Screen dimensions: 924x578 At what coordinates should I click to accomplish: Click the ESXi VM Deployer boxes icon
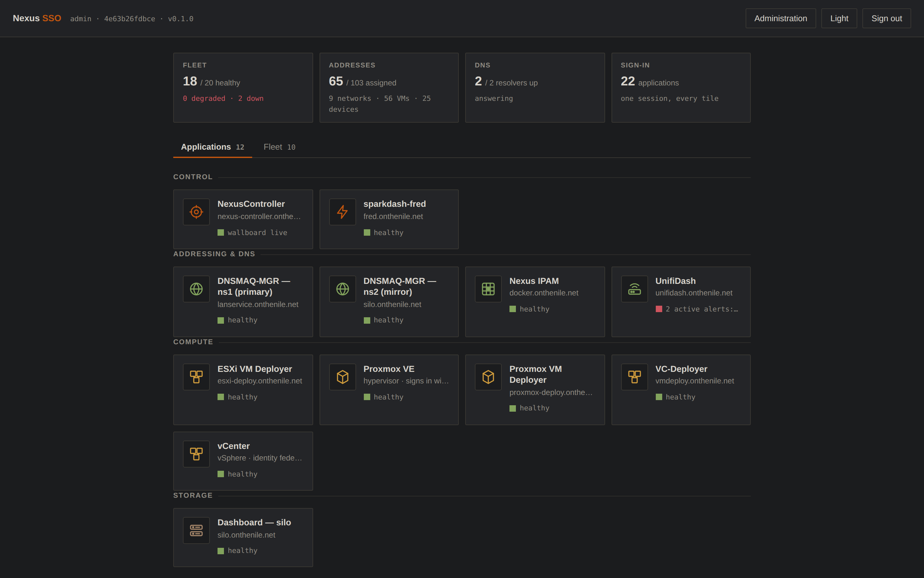(196, 377)
